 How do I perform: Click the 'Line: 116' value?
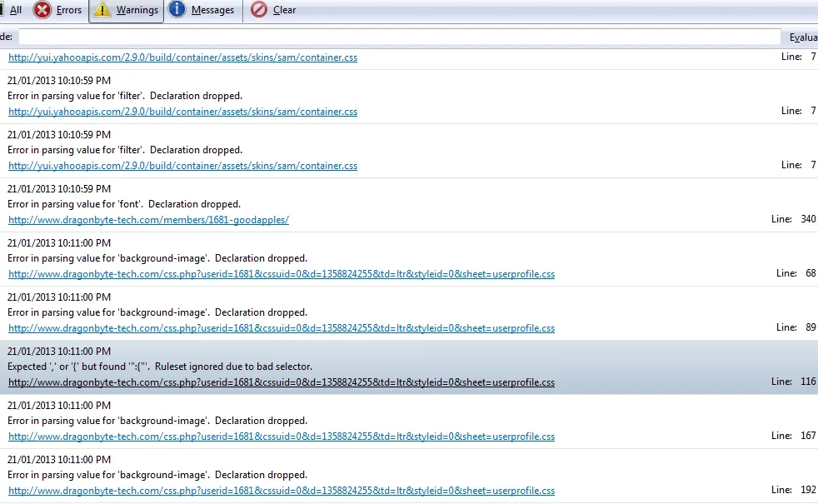click(794, 382)
